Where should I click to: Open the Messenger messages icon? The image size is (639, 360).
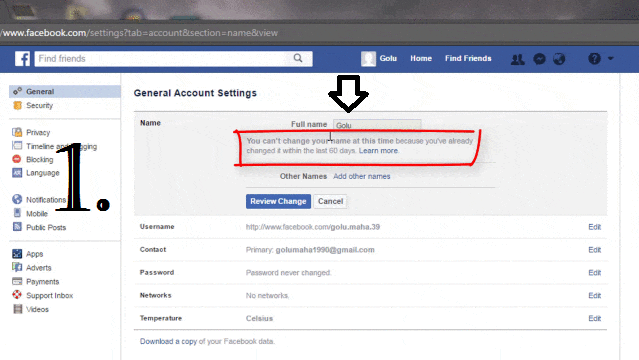[539, 59]
